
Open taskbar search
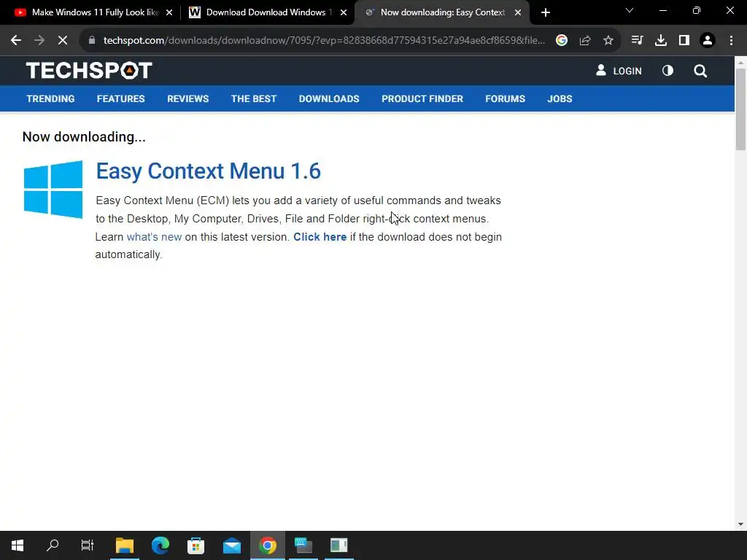(53, 545)
